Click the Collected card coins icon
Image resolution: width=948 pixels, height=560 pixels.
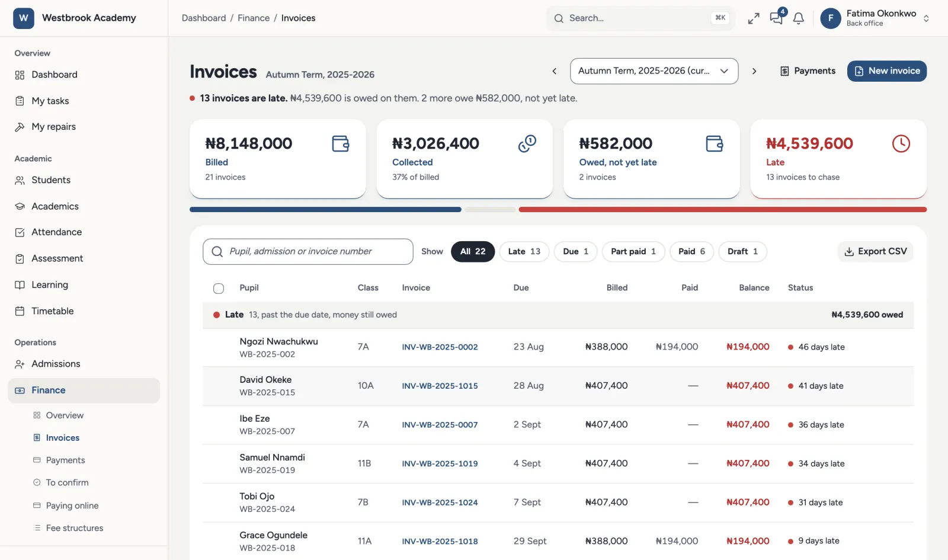527,143
